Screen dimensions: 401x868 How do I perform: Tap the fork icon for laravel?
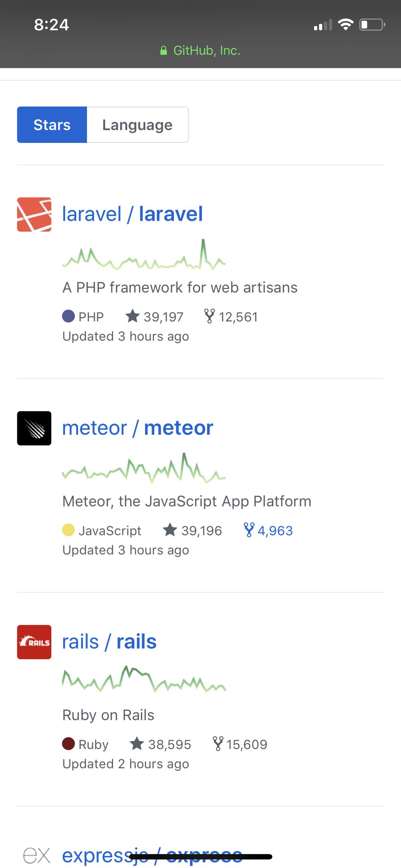[209, 316]
